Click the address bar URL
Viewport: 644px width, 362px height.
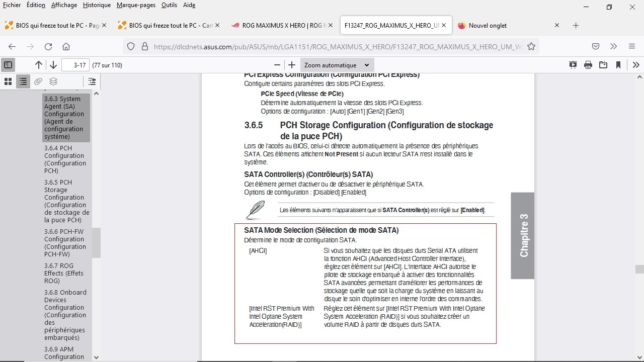[338, 47]
